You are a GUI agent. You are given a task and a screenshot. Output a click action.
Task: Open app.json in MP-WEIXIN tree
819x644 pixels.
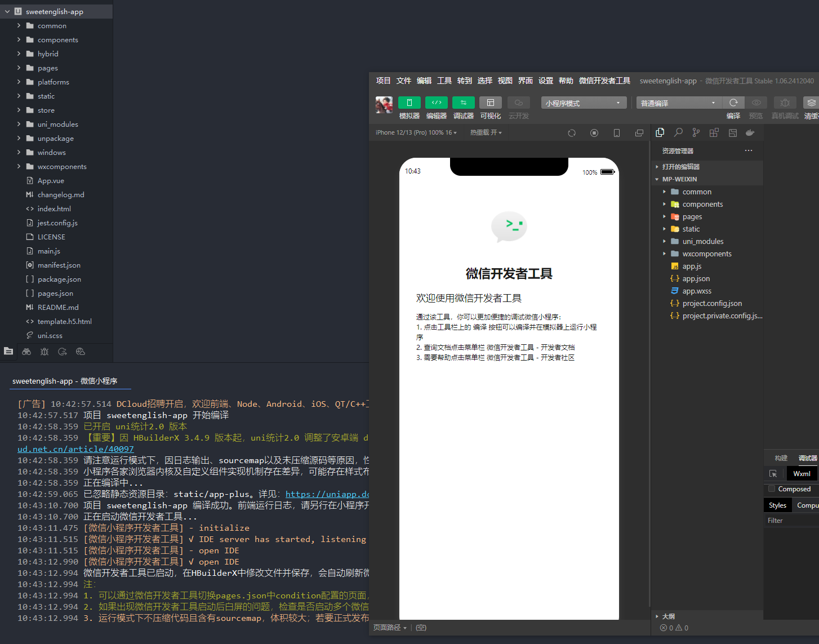coord(696,278)
